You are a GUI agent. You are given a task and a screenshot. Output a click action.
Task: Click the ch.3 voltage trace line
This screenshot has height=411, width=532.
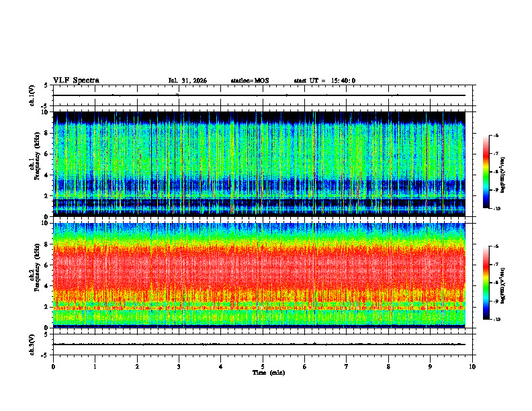click(x=259, y=345)
